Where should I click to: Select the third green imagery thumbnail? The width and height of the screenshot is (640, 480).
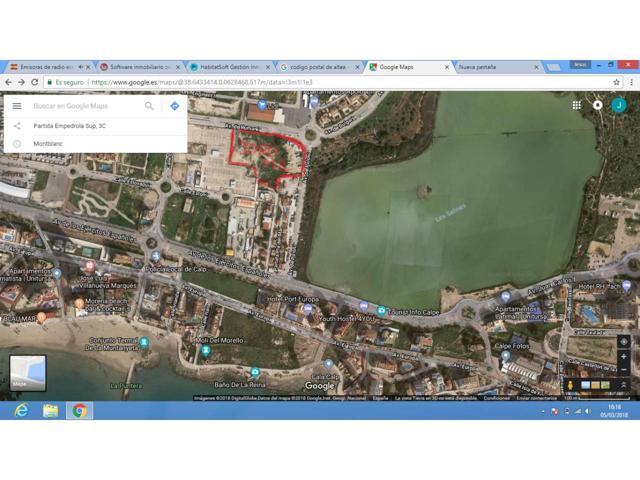[605, 385]
